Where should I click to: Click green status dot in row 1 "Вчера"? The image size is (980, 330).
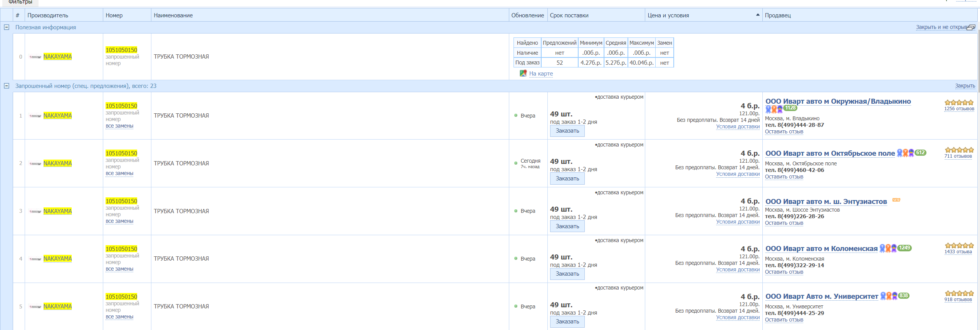[x=516, y=115]
